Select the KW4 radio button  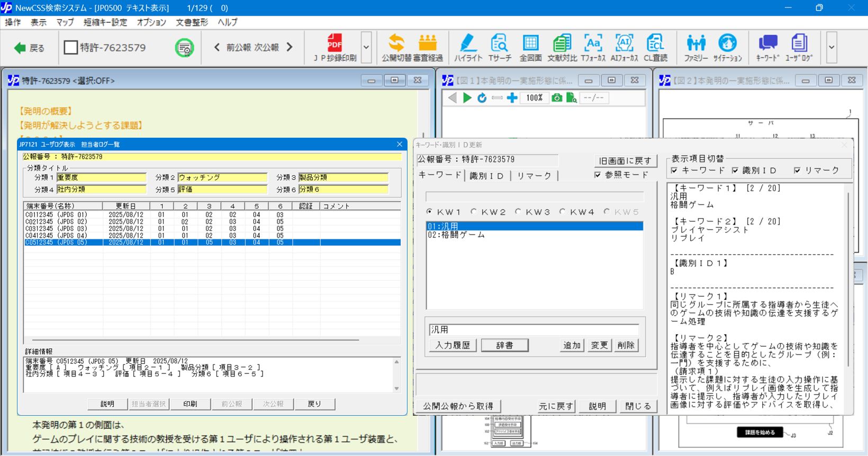click(563, 211)
